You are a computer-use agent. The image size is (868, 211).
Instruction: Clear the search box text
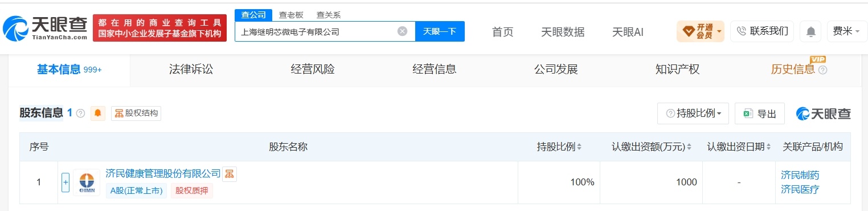coord(402,31)
